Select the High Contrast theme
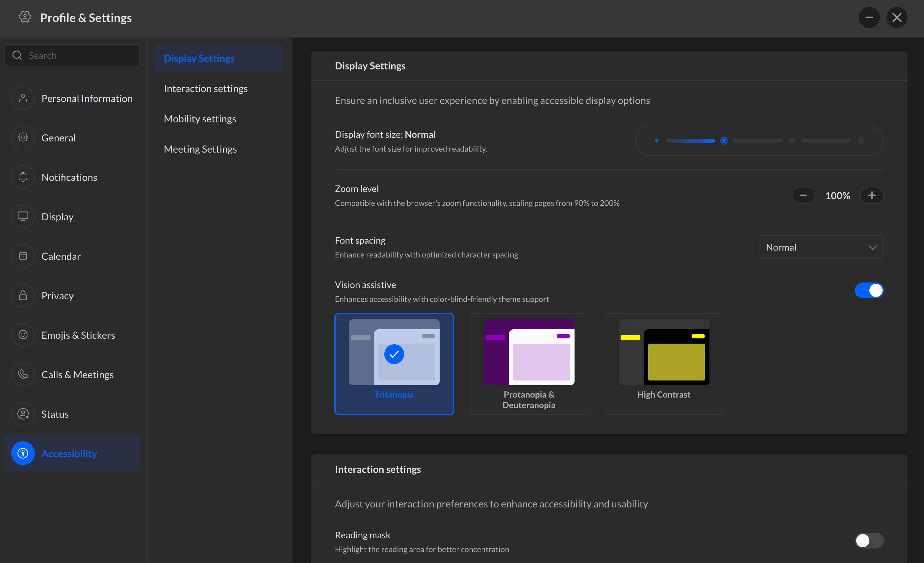924x563 pixels. [x=664, y=364]
